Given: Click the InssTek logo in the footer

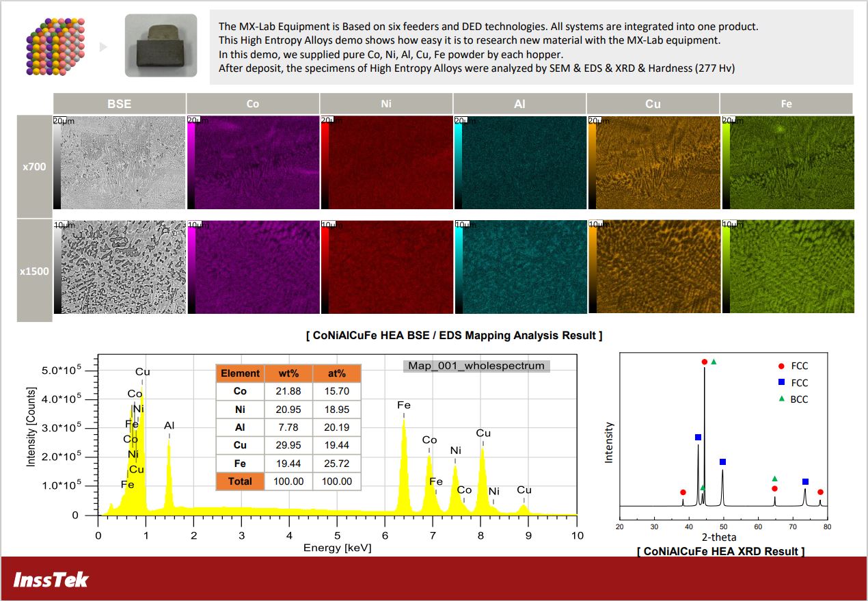Looking at the screenshot, I should [51, 580].
